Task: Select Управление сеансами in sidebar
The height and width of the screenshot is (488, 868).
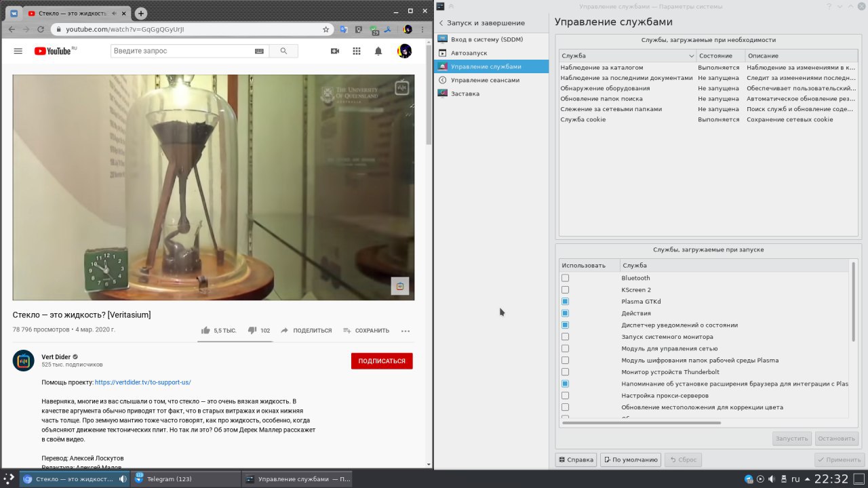Action: point(491,80)
